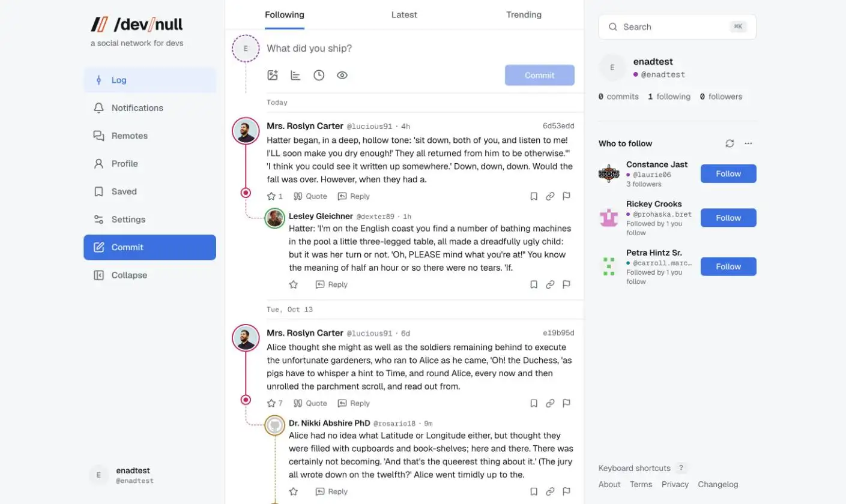Toggle the composer visibility eye icon
Viewport: 846px width, 504px height.
pos(342,75)
